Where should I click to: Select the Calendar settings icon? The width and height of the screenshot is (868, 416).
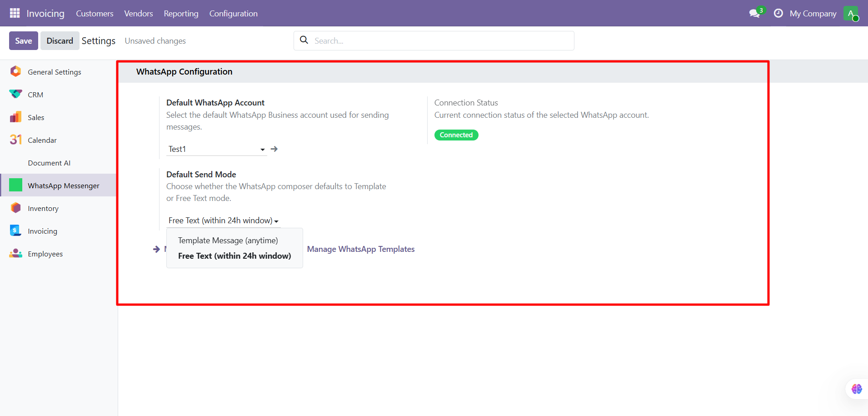pos(15,140)
